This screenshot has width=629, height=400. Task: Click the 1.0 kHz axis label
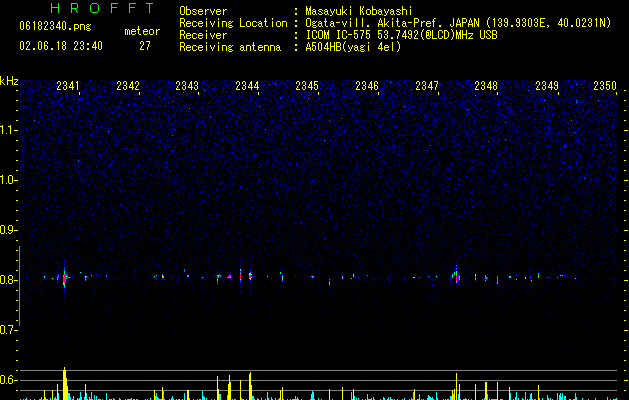click(8, 180)
